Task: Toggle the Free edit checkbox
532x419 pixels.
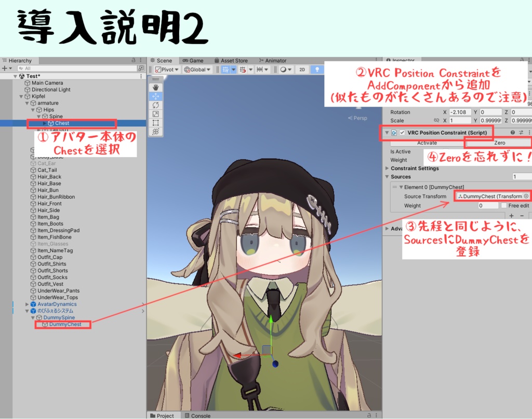Action: coord(504,205)
